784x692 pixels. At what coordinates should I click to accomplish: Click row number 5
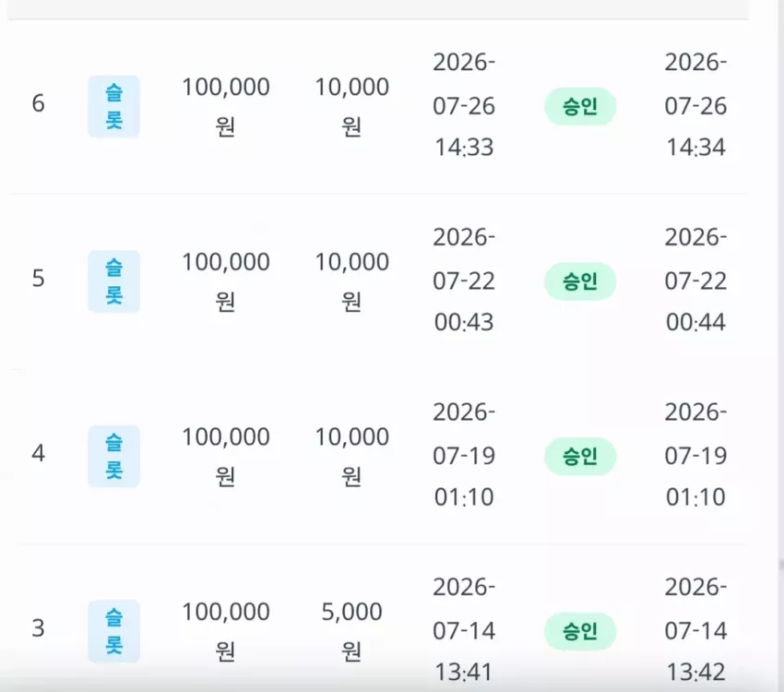click(x=39, y=279)
